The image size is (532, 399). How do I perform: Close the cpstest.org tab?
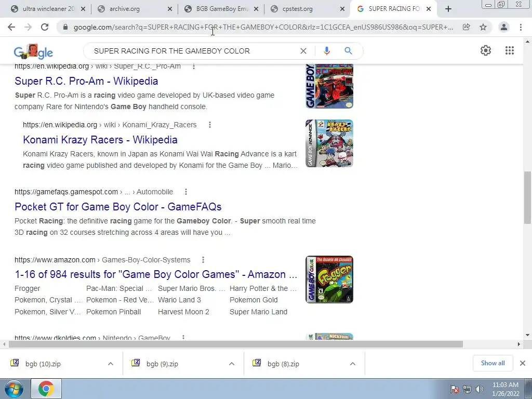click(x=343, y=9)
